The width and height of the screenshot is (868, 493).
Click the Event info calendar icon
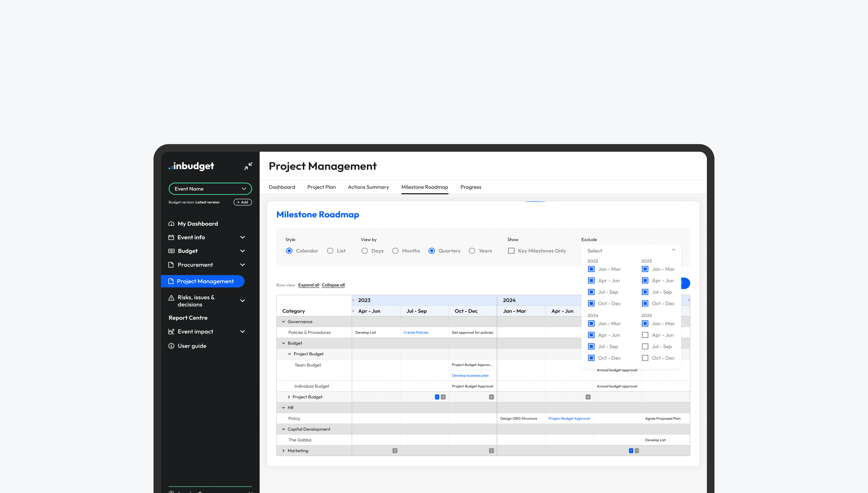click(x=171, y=237)
